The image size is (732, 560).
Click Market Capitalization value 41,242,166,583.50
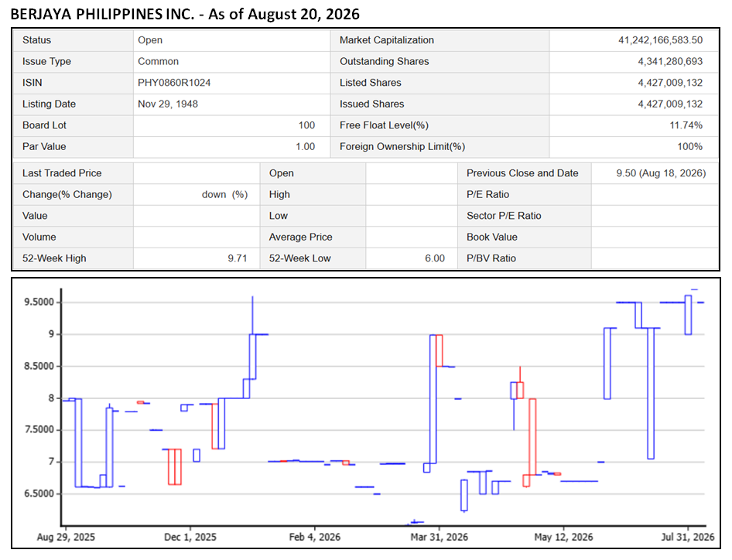pyautogui.click(x=660, y=40)
